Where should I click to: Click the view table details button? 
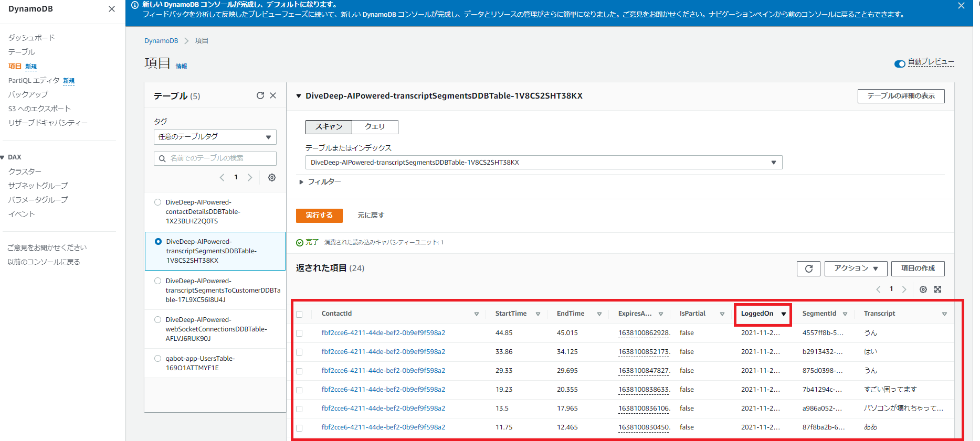(901, 96)
